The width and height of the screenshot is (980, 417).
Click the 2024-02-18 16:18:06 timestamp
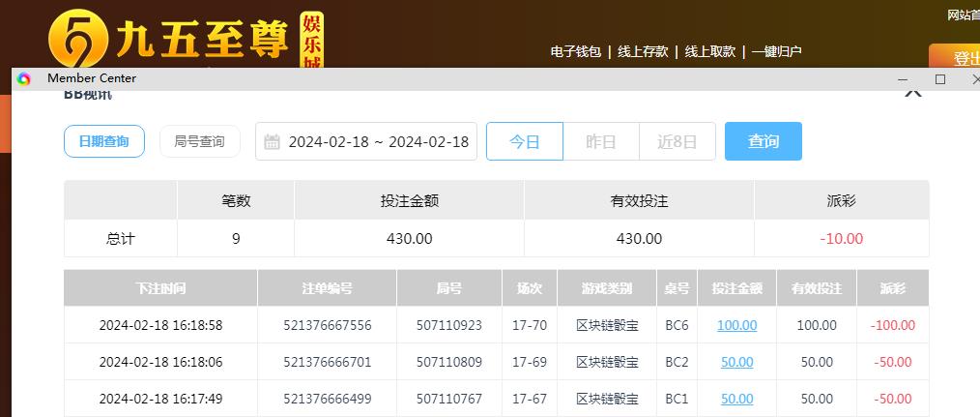(x=160, y=363)
